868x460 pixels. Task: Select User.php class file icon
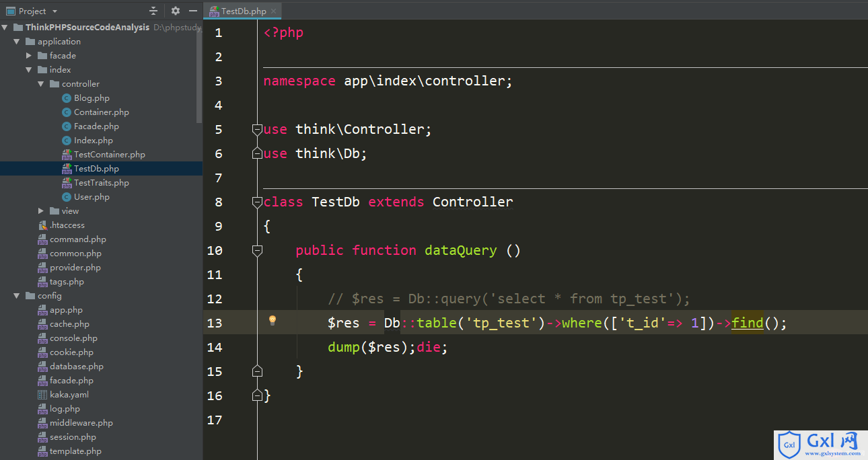(67, 197)
